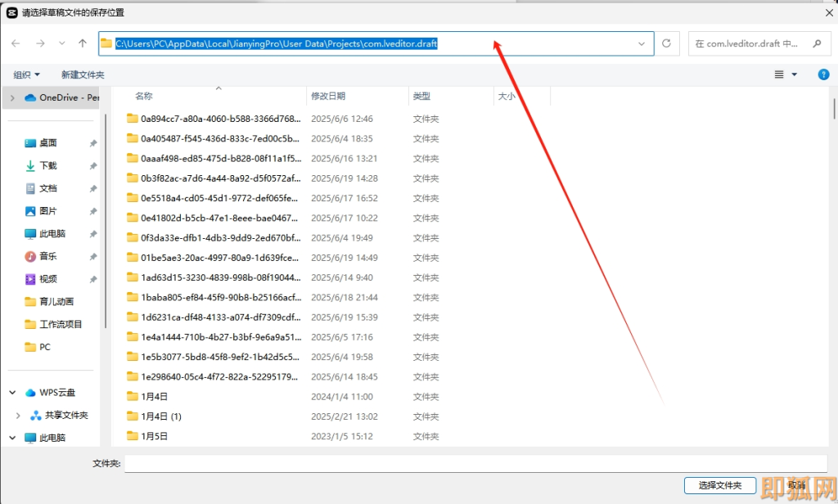
Task: Open pinned 此电脑 in quick access
Action: click(x=45, y=233)
